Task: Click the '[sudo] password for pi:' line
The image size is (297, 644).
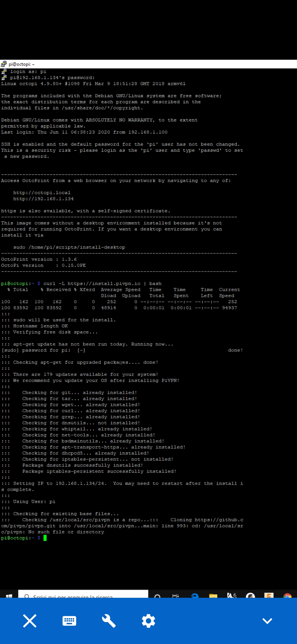Action: pyautogui.click(x=36, y=350)
